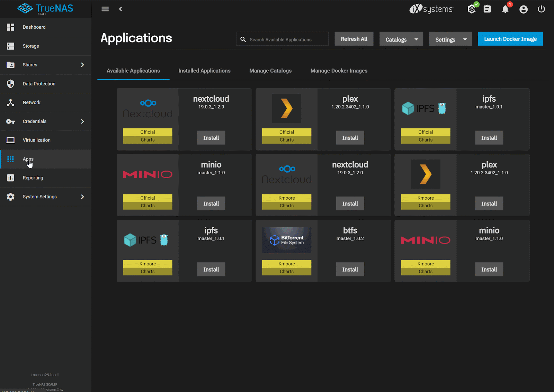Click the Shares folder icon
The width and height of the screenshot is (554, 392).
pos(11,65)
